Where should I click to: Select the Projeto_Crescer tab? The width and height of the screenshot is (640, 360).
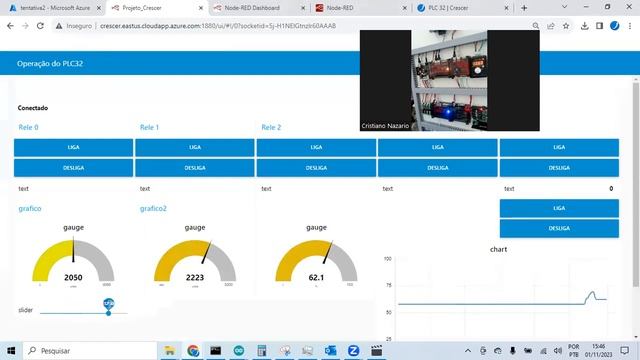point(142,8)
